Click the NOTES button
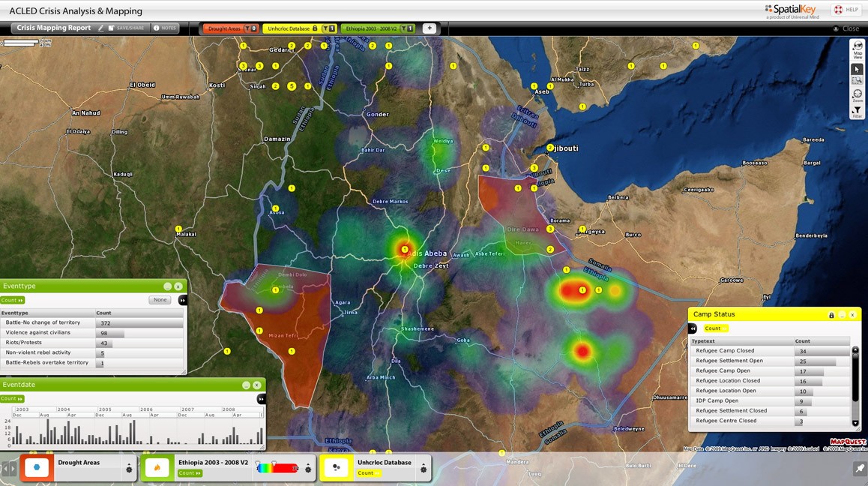The width and height of the screenshot is (868, 486). 163,28
